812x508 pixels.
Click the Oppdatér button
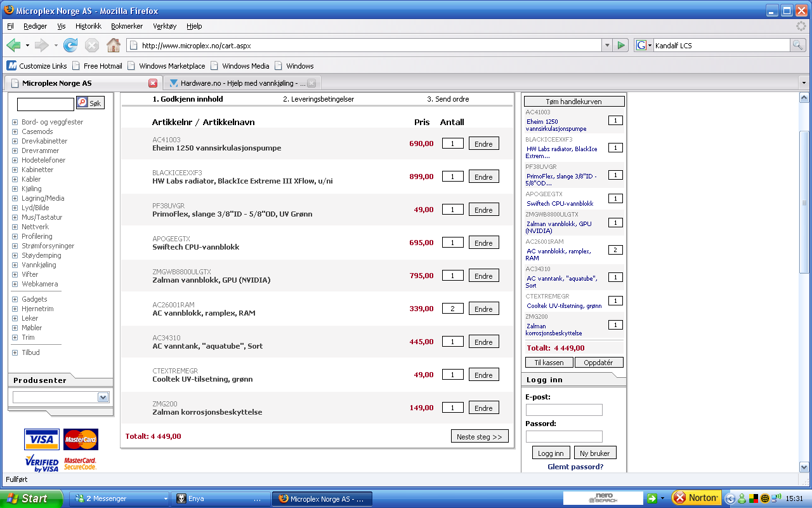click(599, 363)
